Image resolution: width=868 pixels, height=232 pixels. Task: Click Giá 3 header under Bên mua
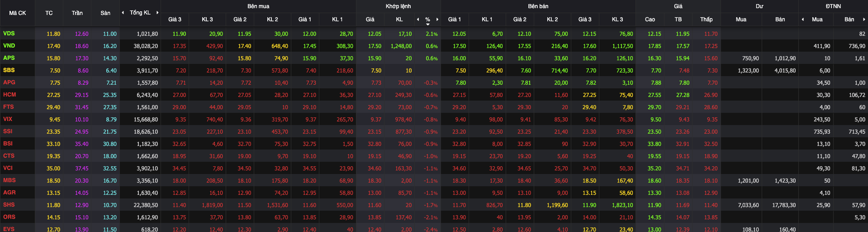175,19
